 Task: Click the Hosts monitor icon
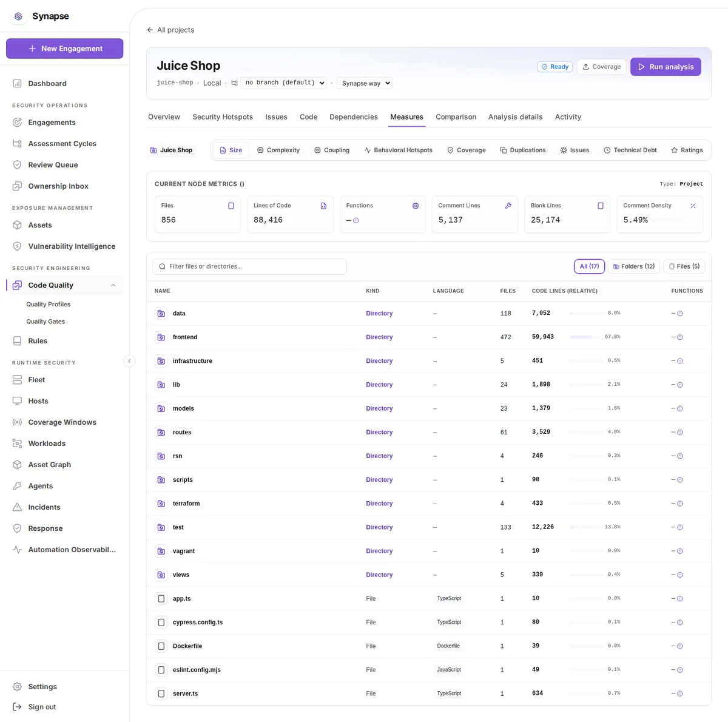click(x=17, y=401)
